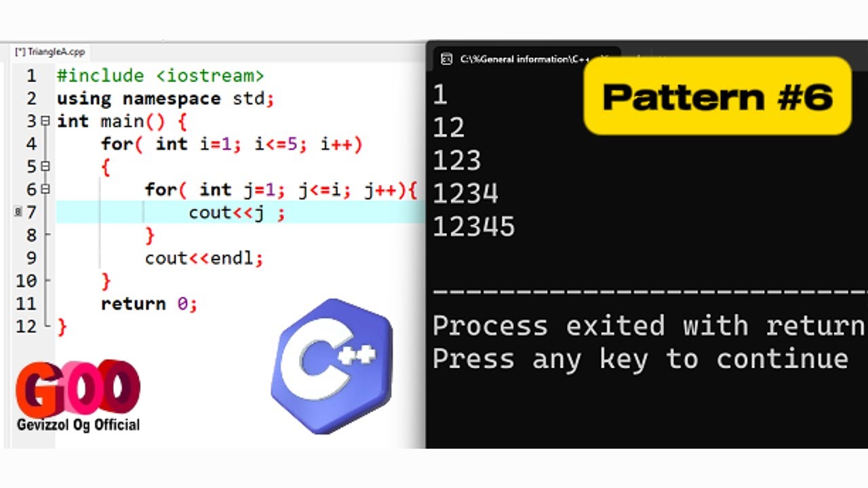This screenshot has height=488, width=868.
Task: Click the 12345 output line in console
Action: [473, 226]
